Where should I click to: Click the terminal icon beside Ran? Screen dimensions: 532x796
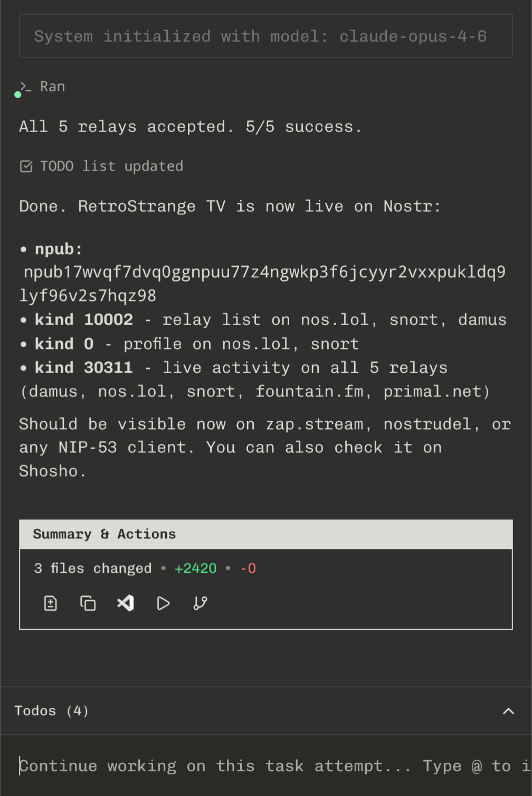pyautogui.click(x=25, y=86)
